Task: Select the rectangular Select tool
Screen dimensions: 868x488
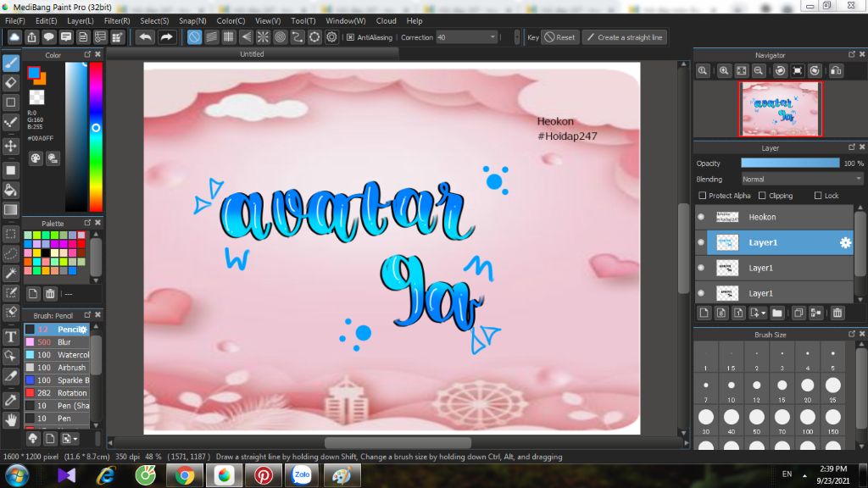Action: (10, 234)
